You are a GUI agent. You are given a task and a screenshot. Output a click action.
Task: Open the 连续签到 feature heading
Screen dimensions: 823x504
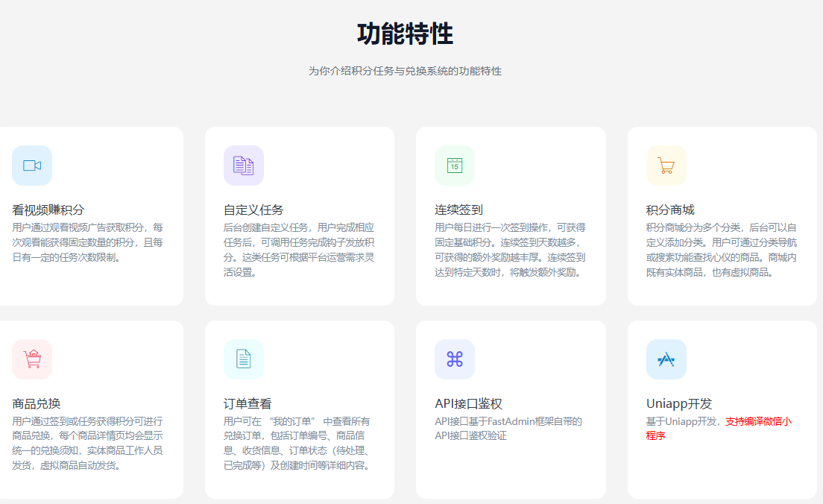tap(458, 210)
